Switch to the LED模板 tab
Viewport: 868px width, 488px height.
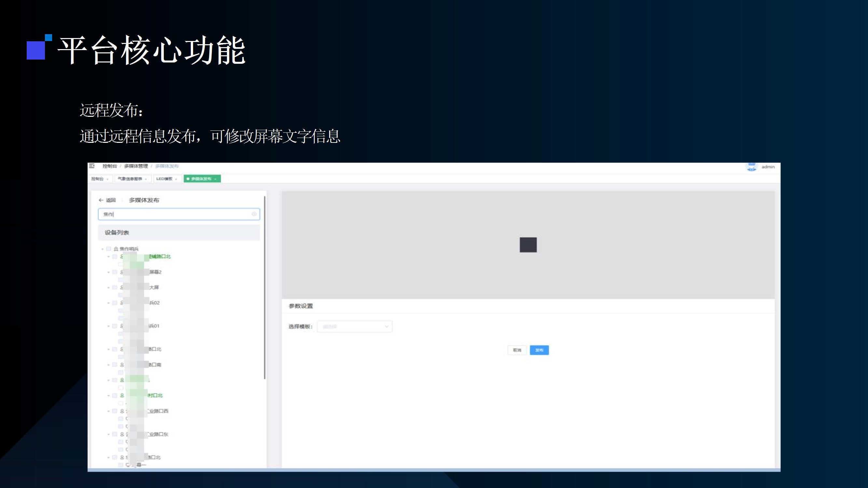pyautogui.click(x=164, y=179)
